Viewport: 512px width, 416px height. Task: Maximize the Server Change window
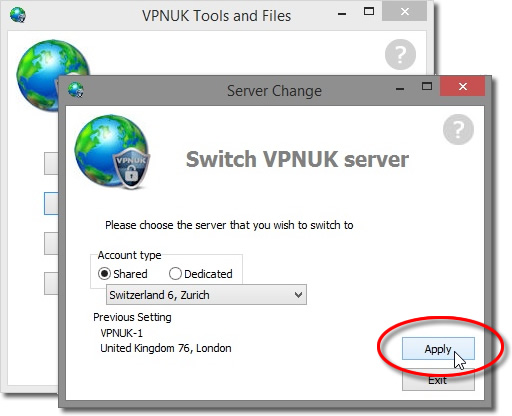click(x=427, y=86)
